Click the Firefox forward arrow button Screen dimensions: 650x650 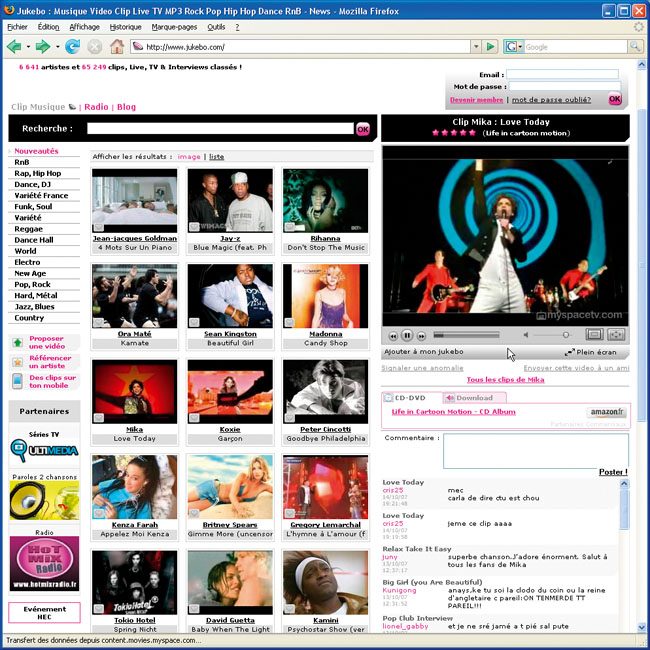pos(43,47)
